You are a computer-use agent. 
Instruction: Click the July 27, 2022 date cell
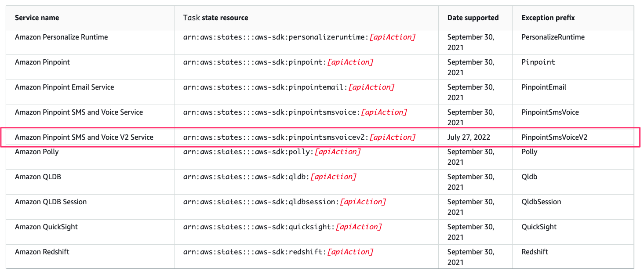tap(469, 137)
